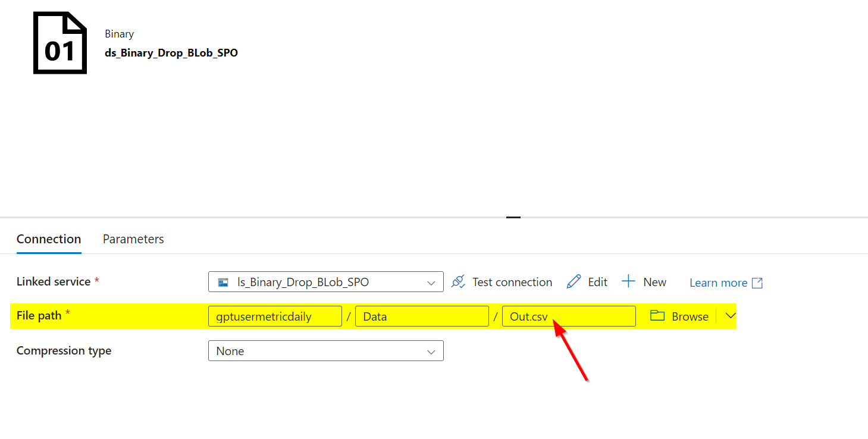The height and width of the screenshot is (439, 868).
Task: Switch to the Parameters tab
Action: click(x=133, y=239)
